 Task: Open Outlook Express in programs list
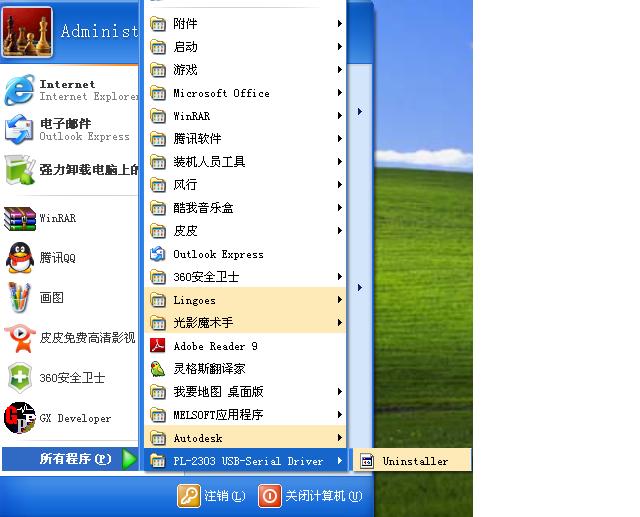218,254
